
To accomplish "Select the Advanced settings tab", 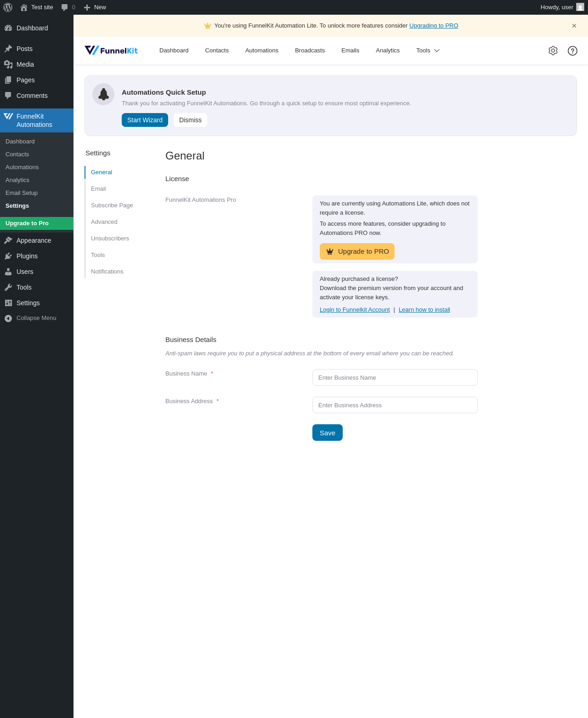I will pyautogui.click(x=104, y=222).
